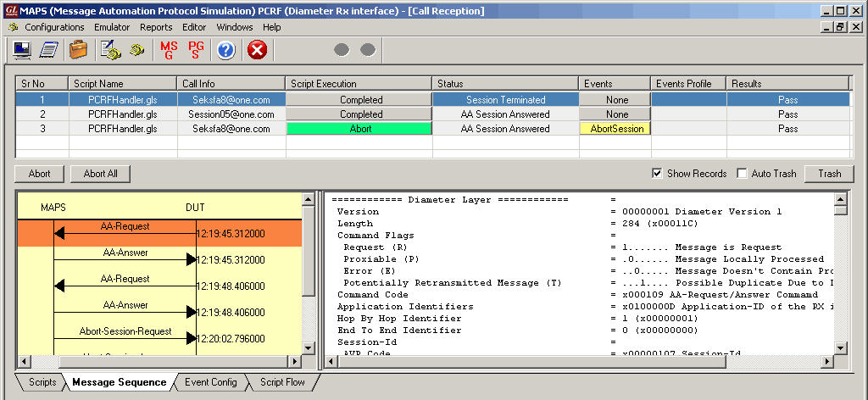This screenshot has height=400, width=868.
Task: Click the second gray status indicator circle
Action: coord(368,50)
